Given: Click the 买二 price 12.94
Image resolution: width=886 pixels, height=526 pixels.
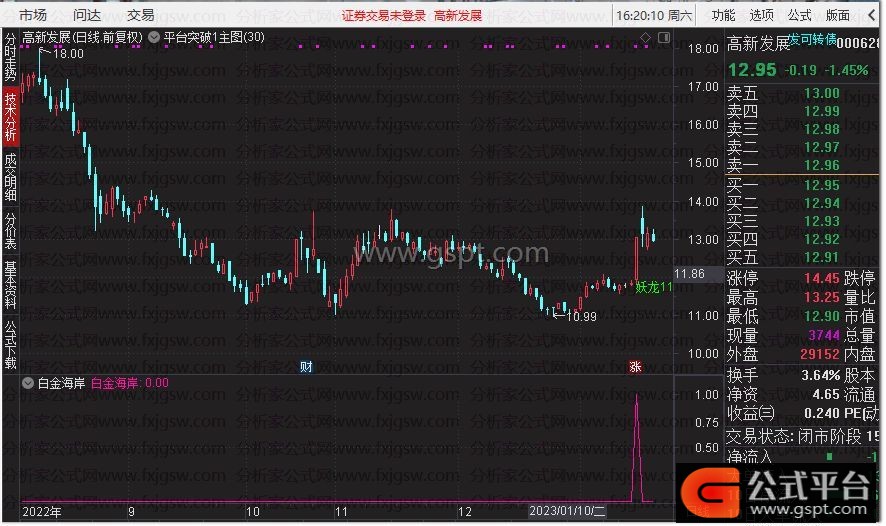Looking at the screenshot, I should tap(822, 203).
